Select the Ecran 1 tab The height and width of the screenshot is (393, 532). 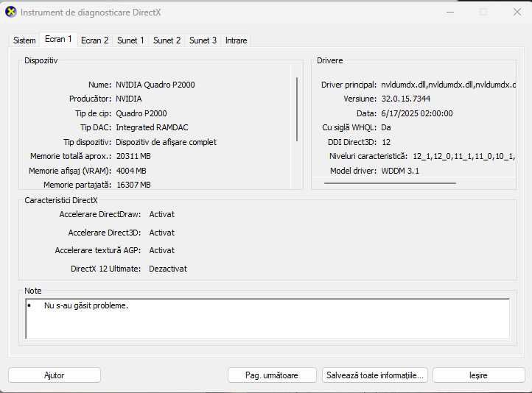(x=58, y=39)
